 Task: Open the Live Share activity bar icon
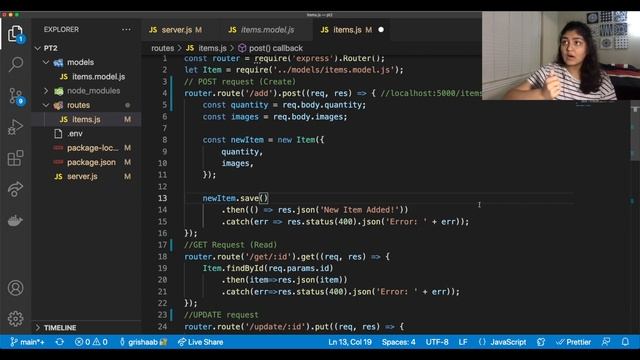(16, 189)
